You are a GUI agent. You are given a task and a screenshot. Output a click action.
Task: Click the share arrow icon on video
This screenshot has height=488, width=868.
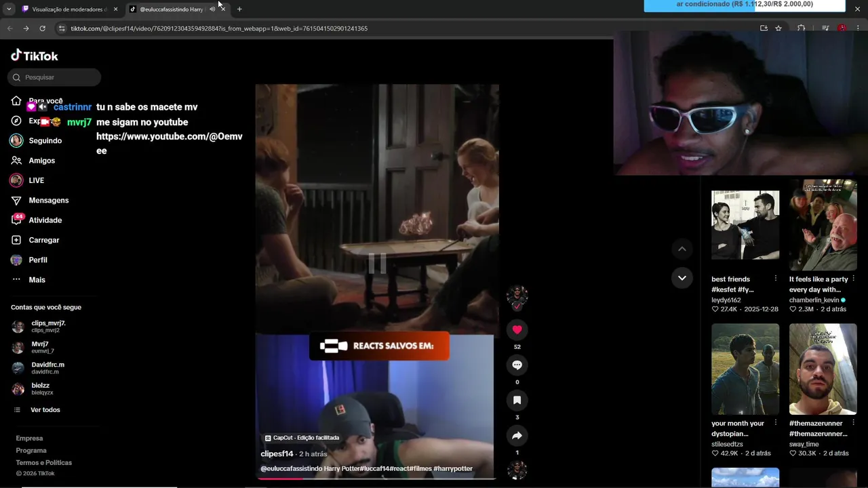tap(517, 435)
